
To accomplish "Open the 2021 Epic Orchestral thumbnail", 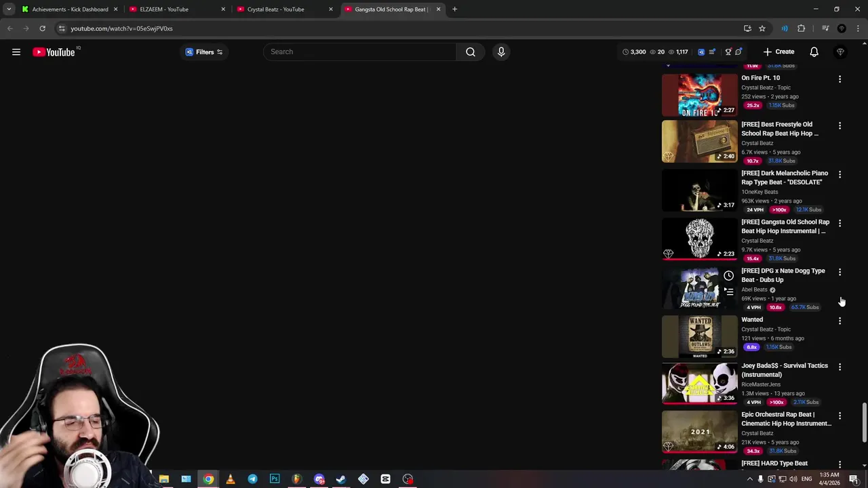I will (x=699, y=431).
